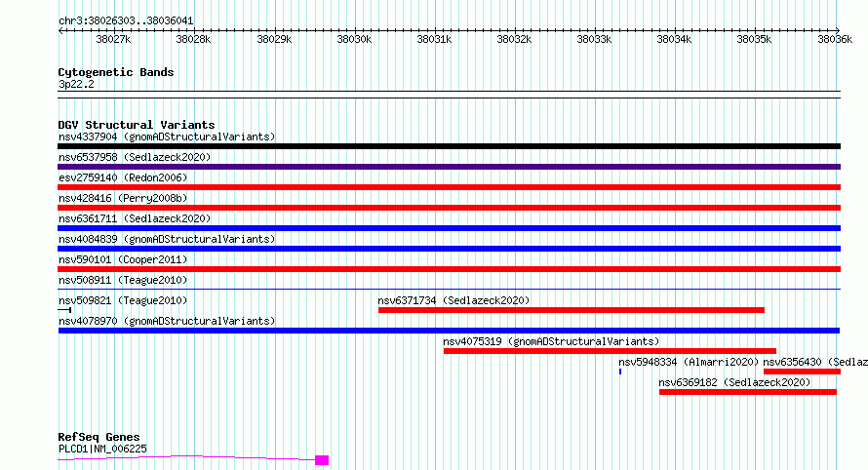This screenshot has height=470, width=868.
Task: Select the nsv6361711 blue variant bar
Action: (x=449, y=228)
